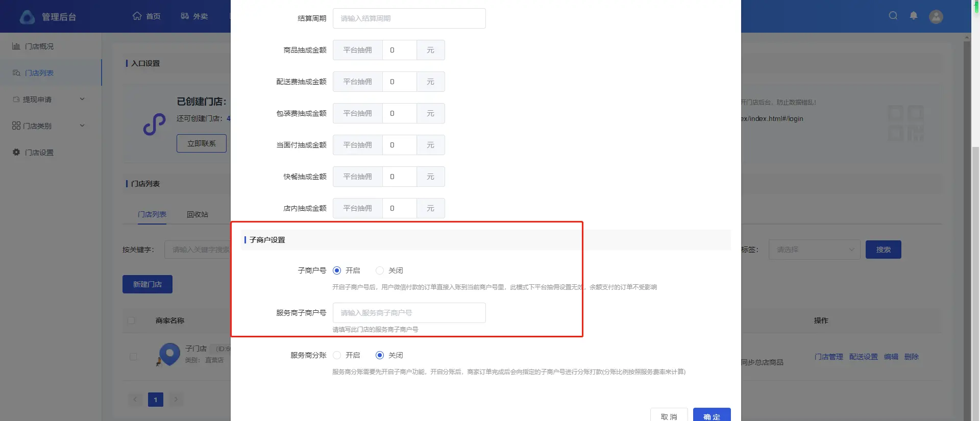The height and width of the screenshot is (421, 980).
Task: Click the 包装费抽成金额 value field
Action: (400, 113)
